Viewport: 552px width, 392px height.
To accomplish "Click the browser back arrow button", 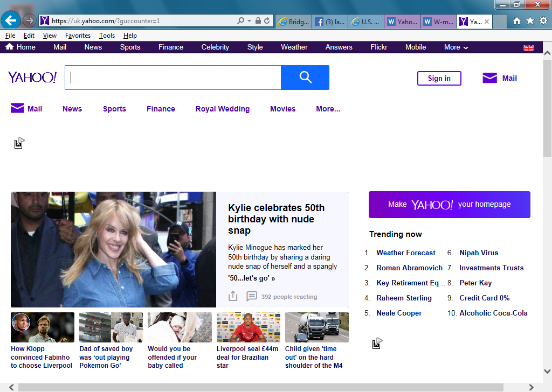I will coord(11,20).
